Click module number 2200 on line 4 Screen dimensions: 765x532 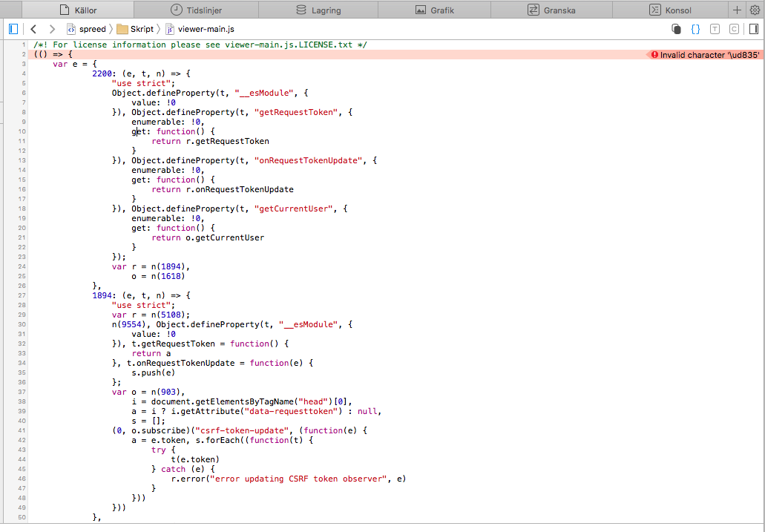point(102,73)
